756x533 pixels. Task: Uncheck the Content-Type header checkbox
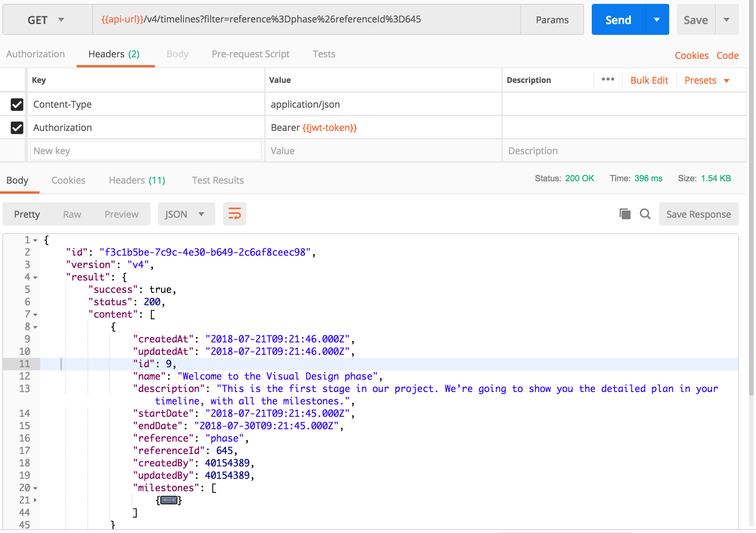point(17,104)
